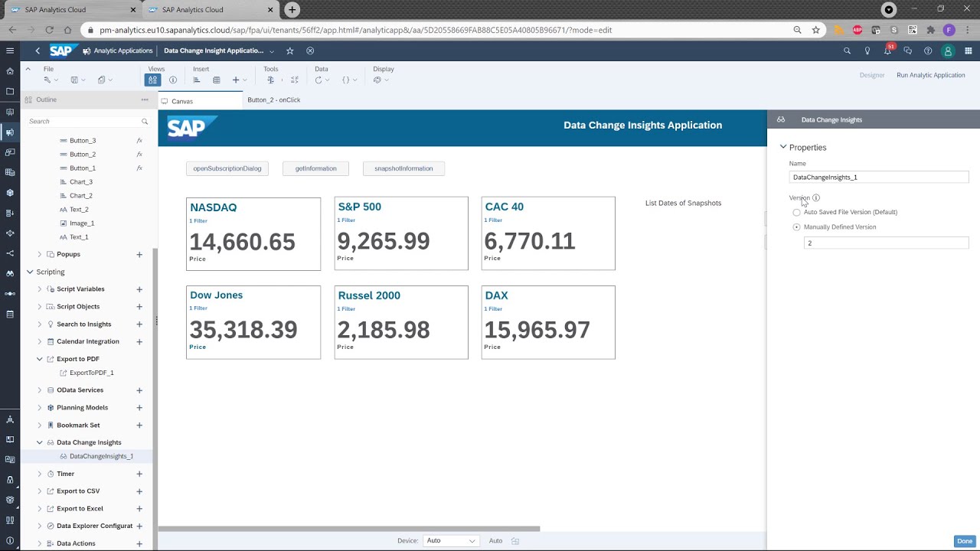This screenshot has width=980, height=551.
Task: Click the AdBlock Plus extension icon
Action: tap(857, 30)
